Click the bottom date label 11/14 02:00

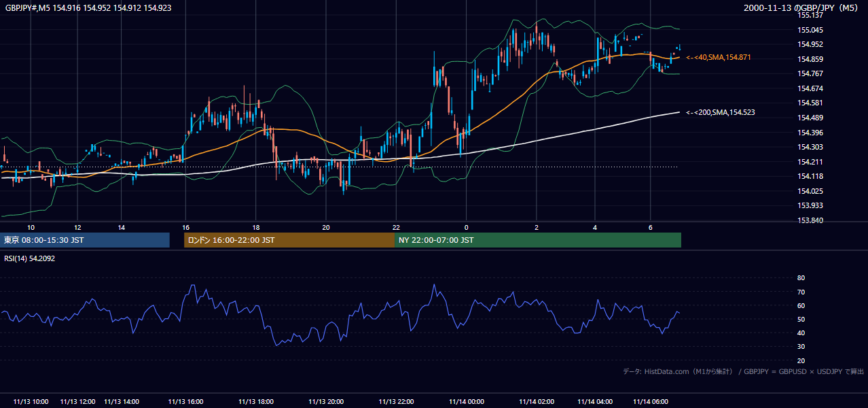tap(537, 401)
